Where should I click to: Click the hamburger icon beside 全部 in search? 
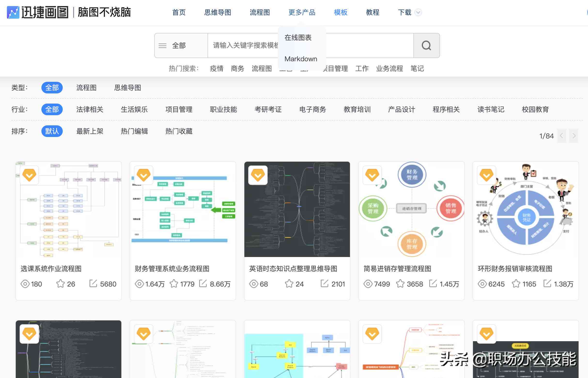tap(162, 46)
